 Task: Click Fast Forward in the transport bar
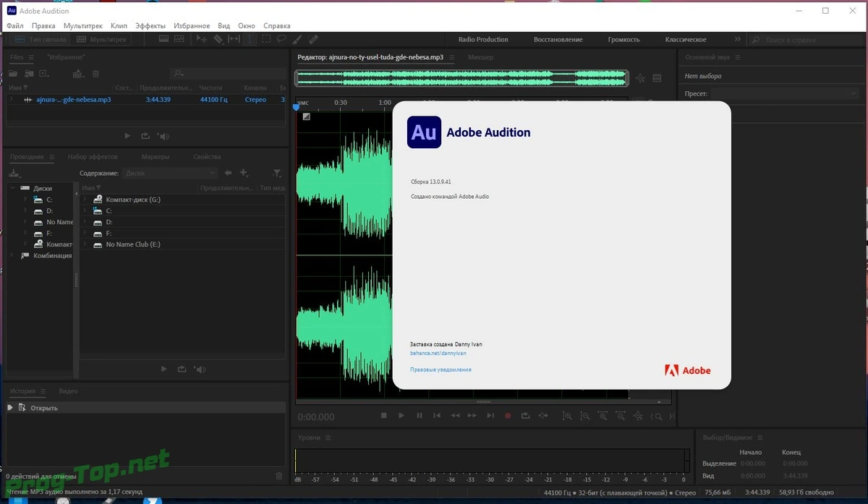click(472, 415)
